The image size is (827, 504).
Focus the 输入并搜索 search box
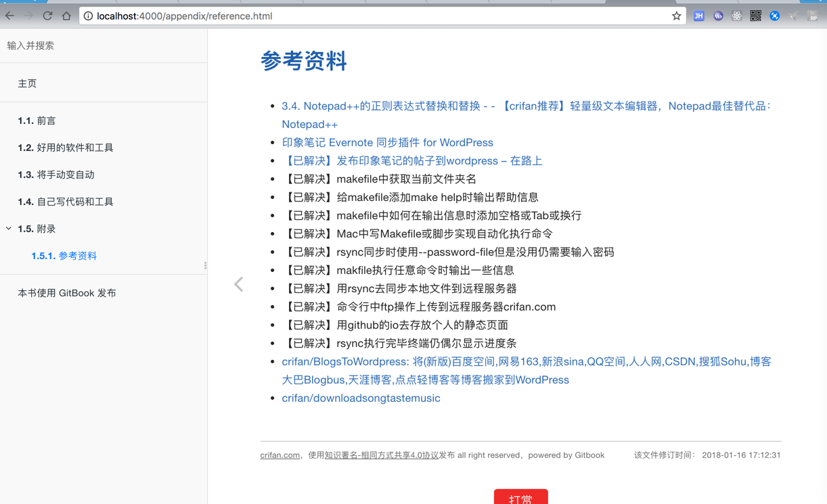tap(104, 45)
